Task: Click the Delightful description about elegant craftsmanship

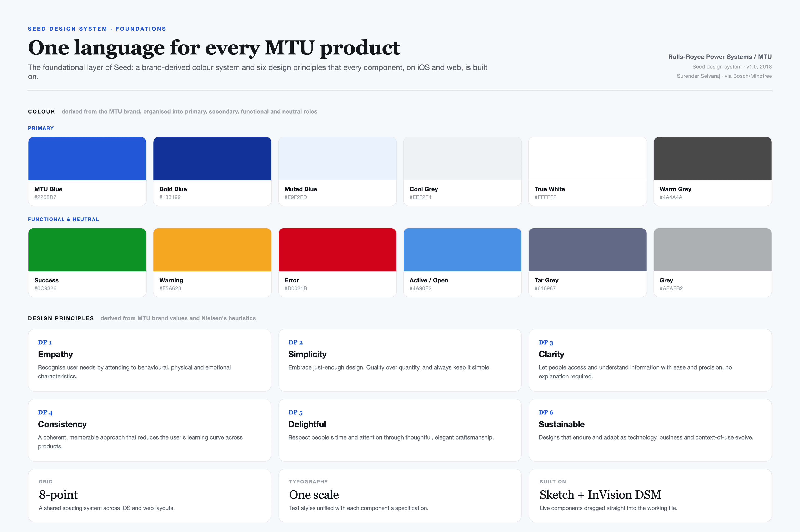Action: [391, 437]
